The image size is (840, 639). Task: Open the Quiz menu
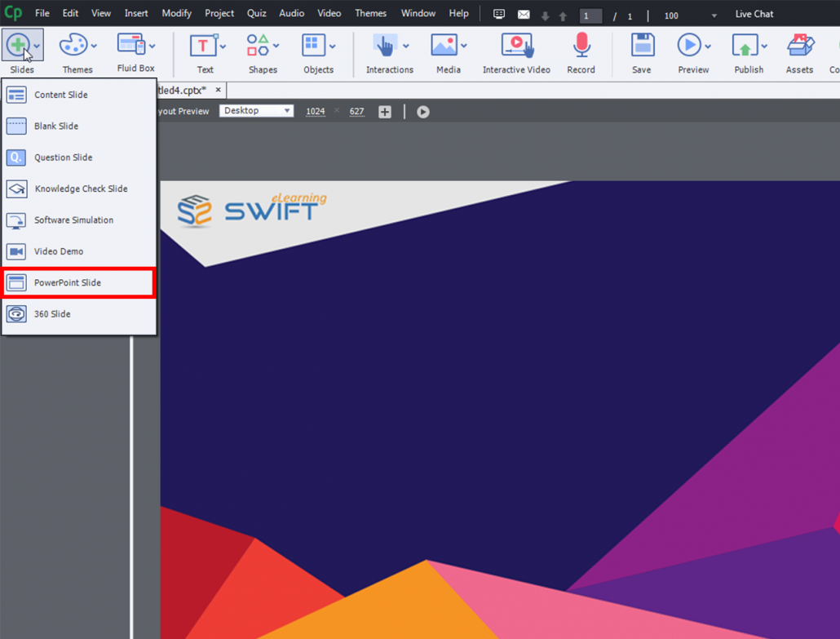point(256,14)
